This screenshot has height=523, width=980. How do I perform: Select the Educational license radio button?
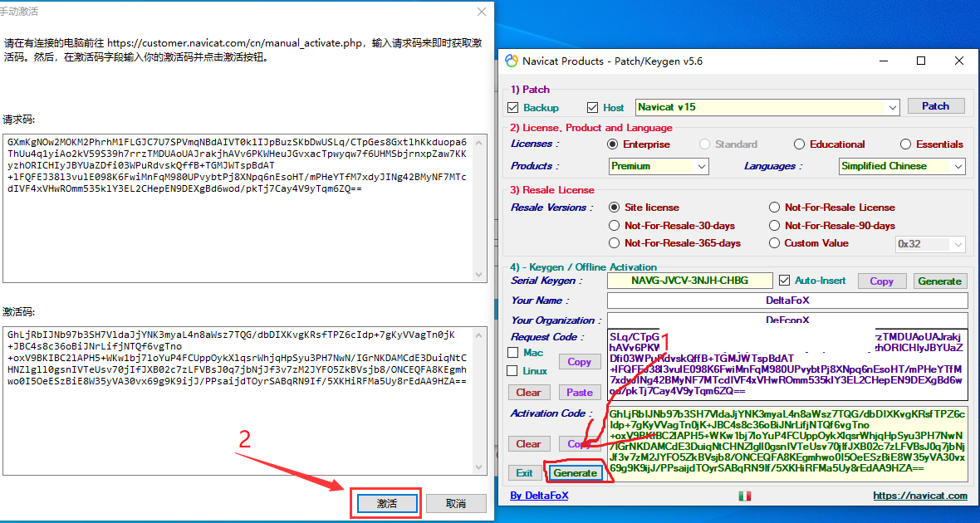799,144
